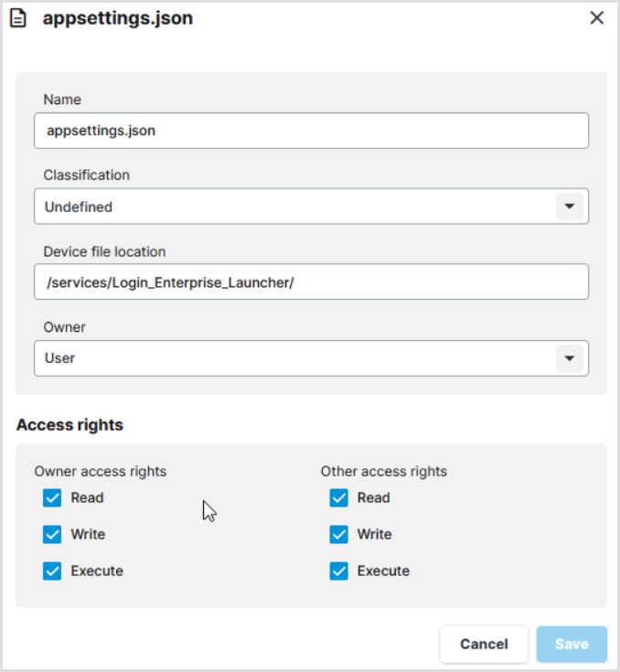
Task: Click the Owner dropdown arrow button
Action: (x=569, y=358)
